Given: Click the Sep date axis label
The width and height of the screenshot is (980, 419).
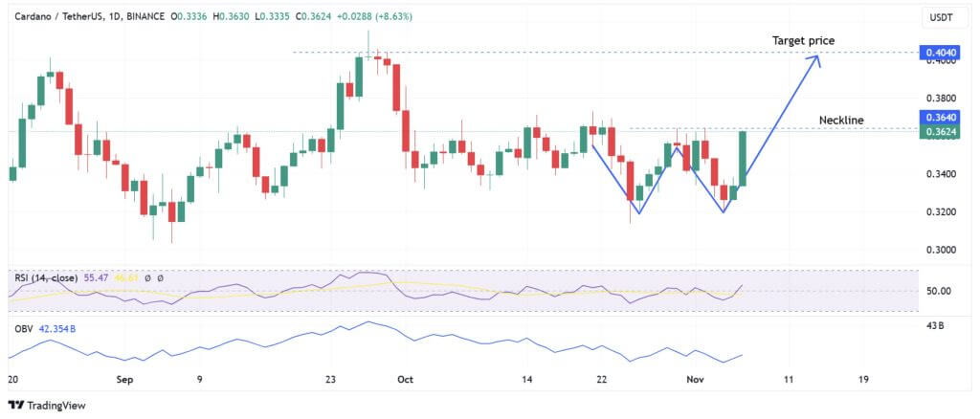Looking at the screenshot, I should point(125,379).
